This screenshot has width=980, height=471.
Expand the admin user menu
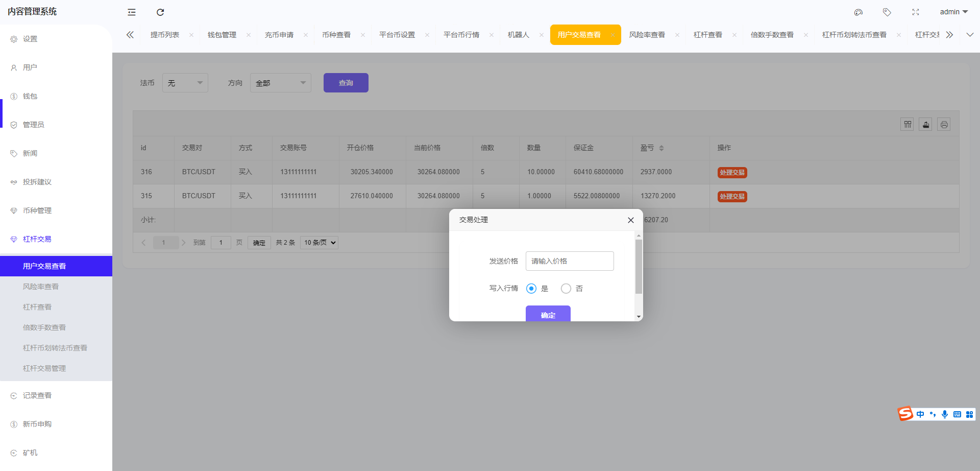(953, 12)
